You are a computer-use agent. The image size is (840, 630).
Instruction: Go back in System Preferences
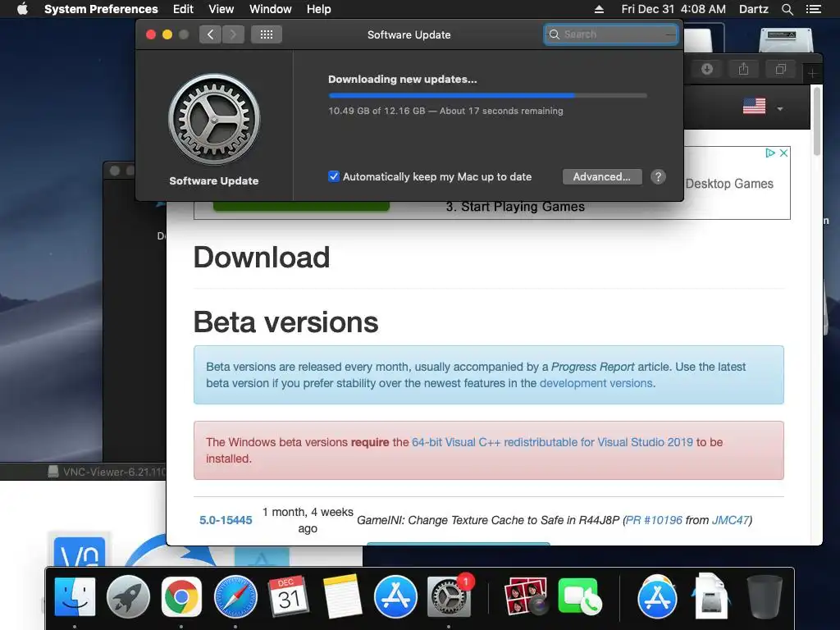pos(210,34)
